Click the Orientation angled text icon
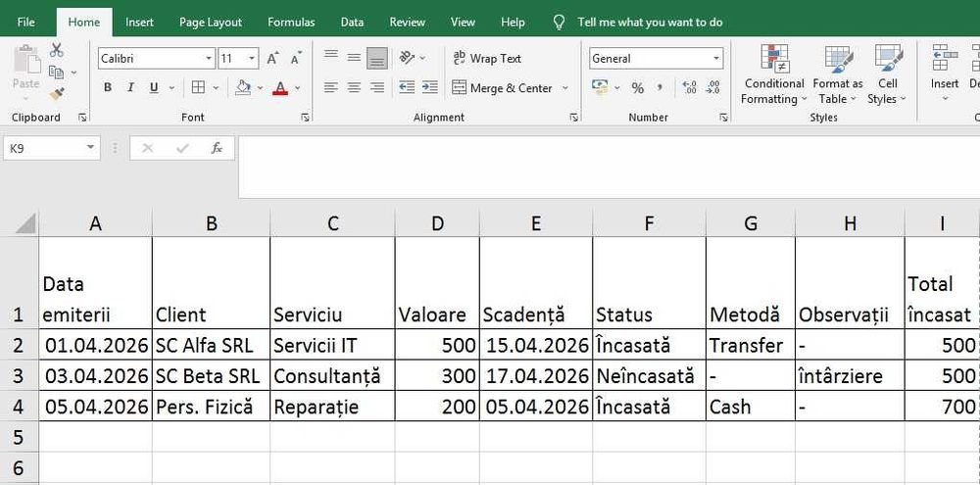 click(407, 58)
